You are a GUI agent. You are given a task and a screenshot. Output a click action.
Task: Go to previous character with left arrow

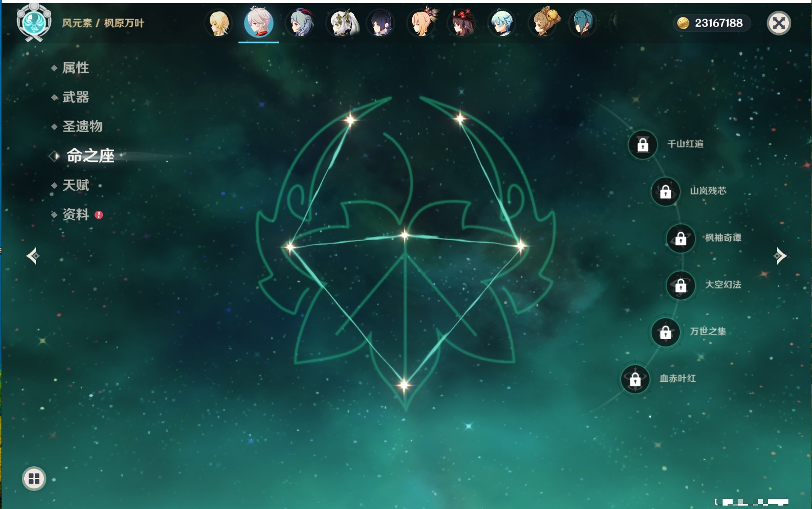[x=33, y=256]
